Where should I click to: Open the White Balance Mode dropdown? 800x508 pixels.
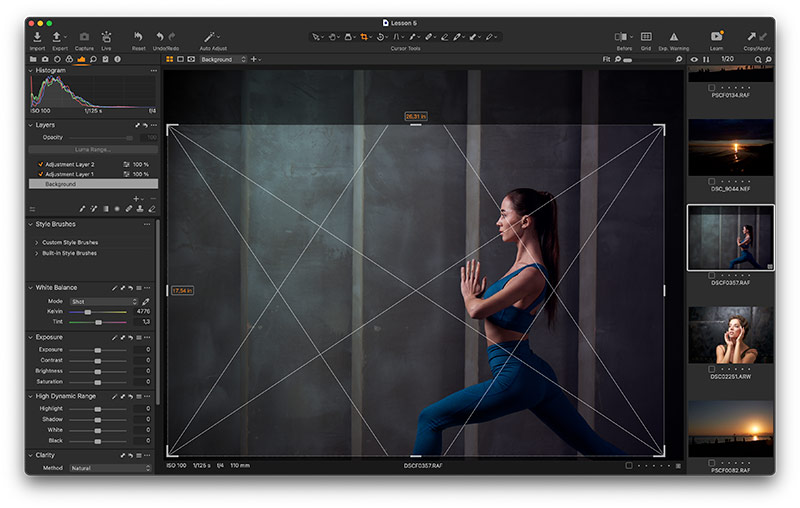(x=104, y=301)
